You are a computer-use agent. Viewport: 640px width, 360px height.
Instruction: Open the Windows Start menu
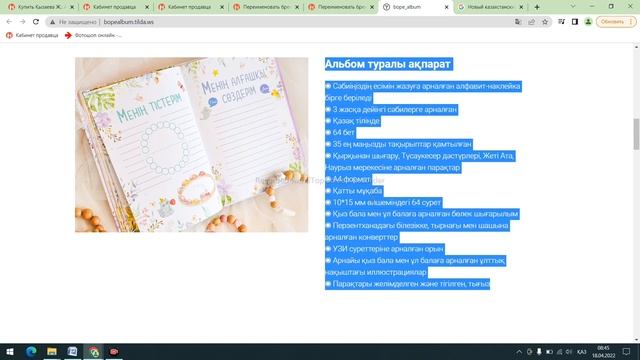[10, 351]
